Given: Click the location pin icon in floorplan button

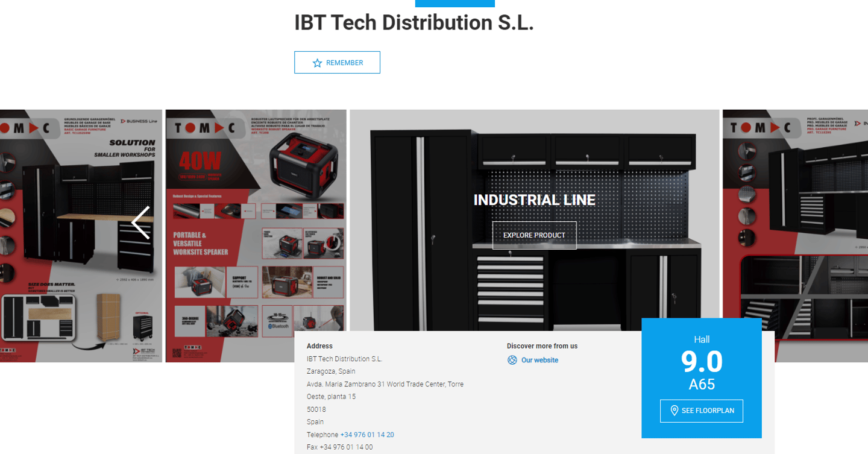Looking at the screenshot, I should coord(675,411).
